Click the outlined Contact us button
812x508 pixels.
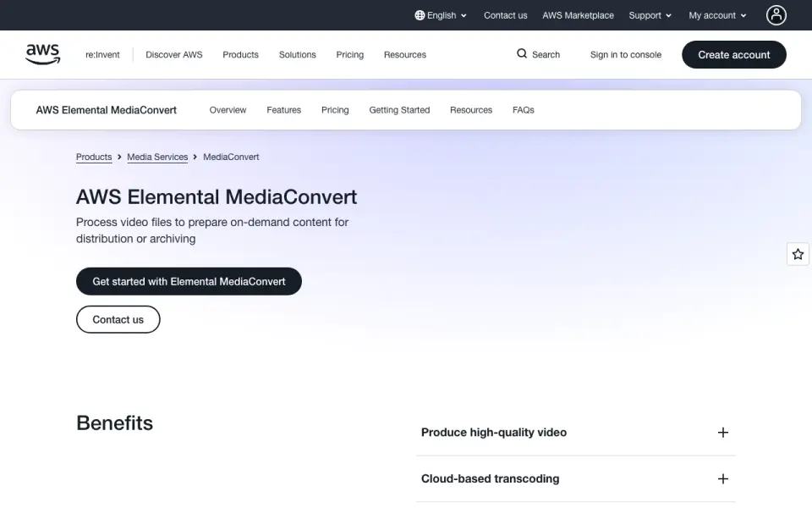[x=118, y=320]
